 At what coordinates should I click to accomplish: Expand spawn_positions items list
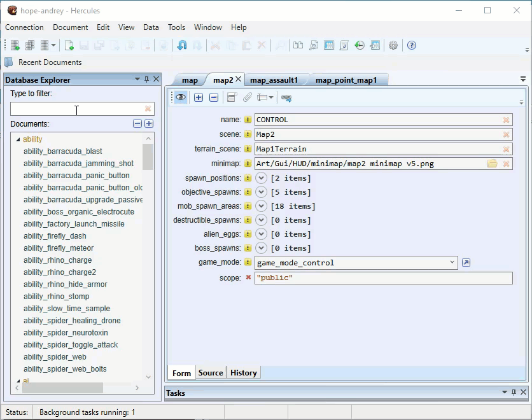(x=261, y=178)
